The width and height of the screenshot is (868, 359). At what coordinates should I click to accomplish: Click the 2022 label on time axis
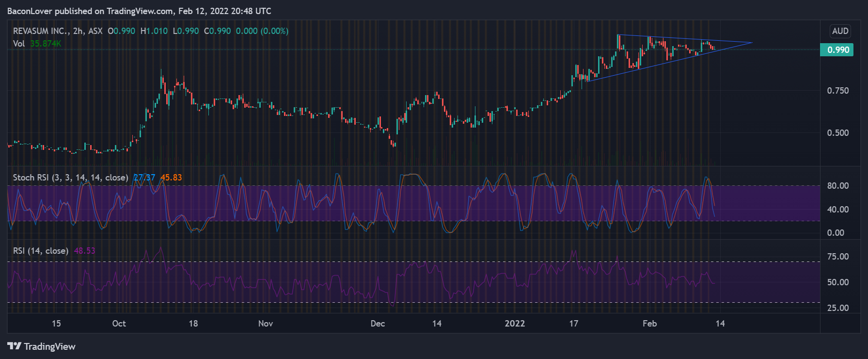tap(515, 324)
